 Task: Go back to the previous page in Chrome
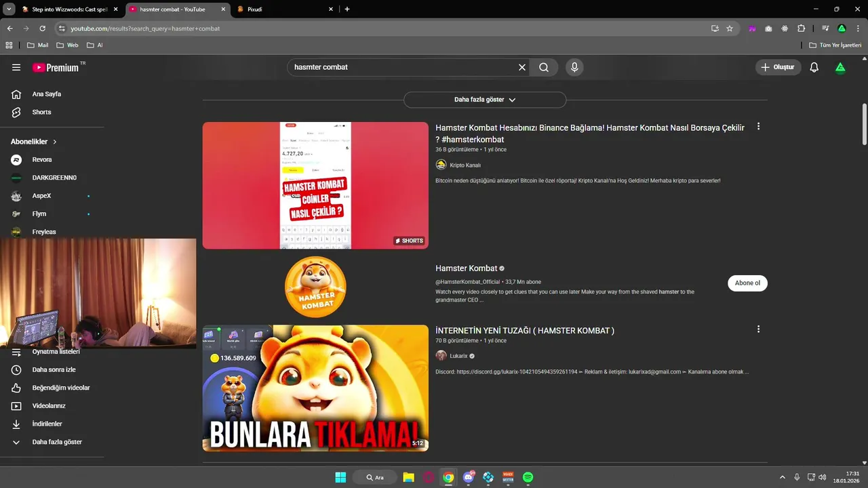(9, 28)
